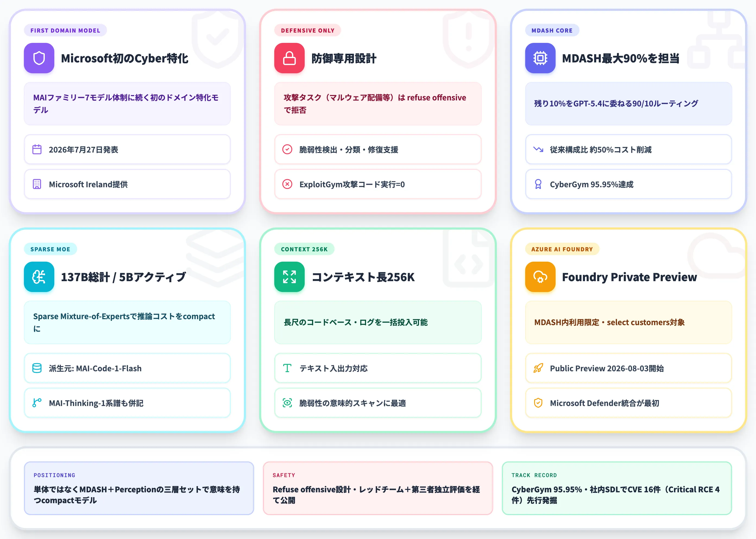This screenshot has height=539, width=756.
Task: Click the SAFETY label in the pink box
Action: tap(284, 475)
